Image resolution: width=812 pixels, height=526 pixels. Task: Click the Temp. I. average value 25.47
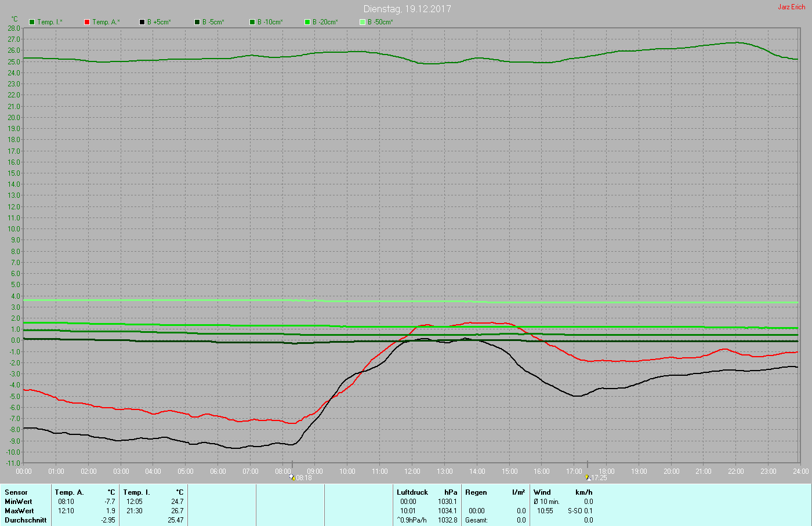(176, 520)
